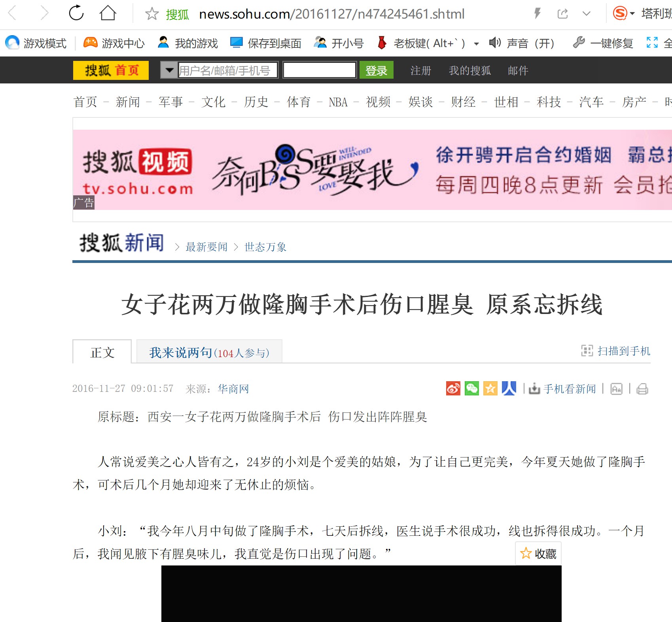Click the black article image
672x622 pixels.
click(362, 594)
